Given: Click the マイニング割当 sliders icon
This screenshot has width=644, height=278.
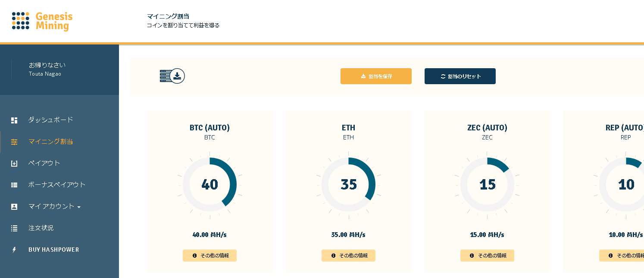Looking at the screenshot, I should coord(14,142).
